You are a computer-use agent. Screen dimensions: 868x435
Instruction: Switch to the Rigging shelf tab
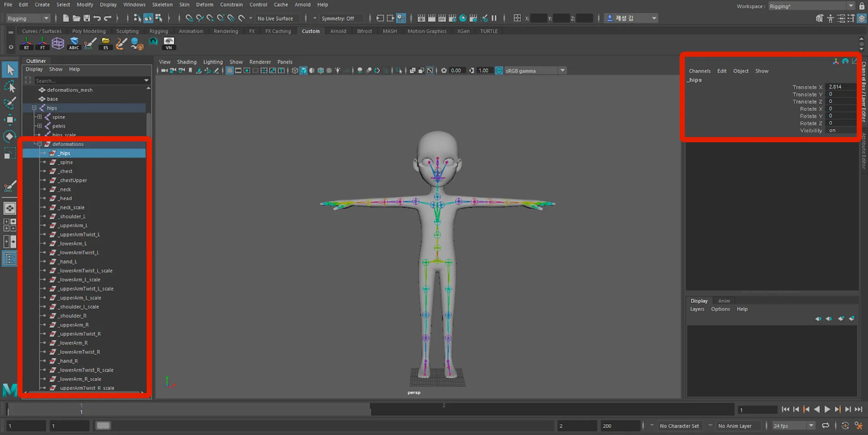point(158,31)
